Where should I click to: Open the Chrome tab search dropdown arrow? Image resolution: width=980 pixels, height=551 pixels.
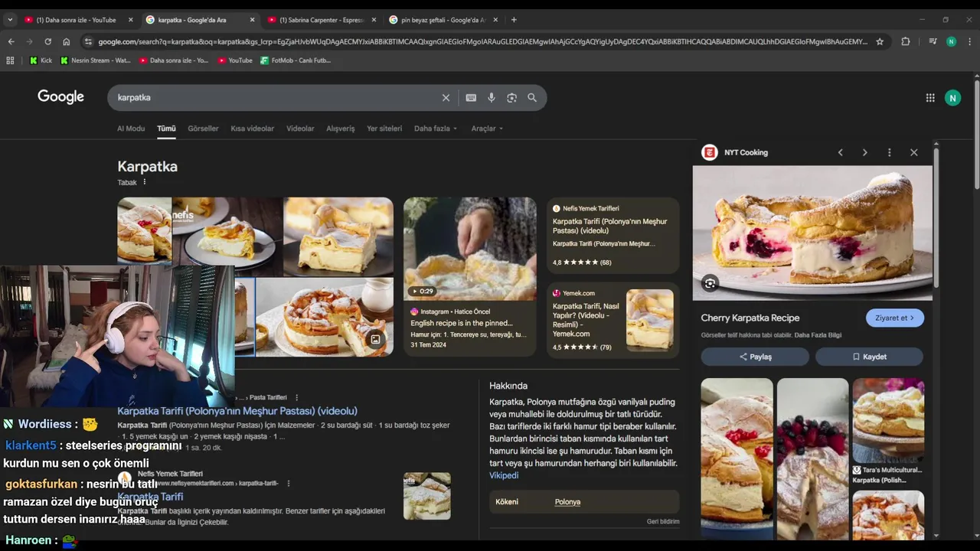pyautogui.click(x=10, y=20)
